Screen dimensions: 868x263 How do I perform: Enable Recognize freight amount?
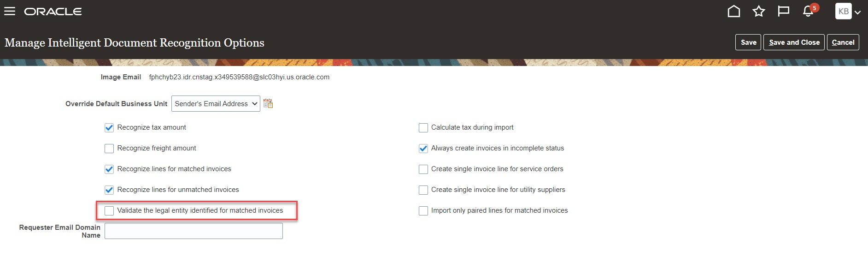point(109,149)
